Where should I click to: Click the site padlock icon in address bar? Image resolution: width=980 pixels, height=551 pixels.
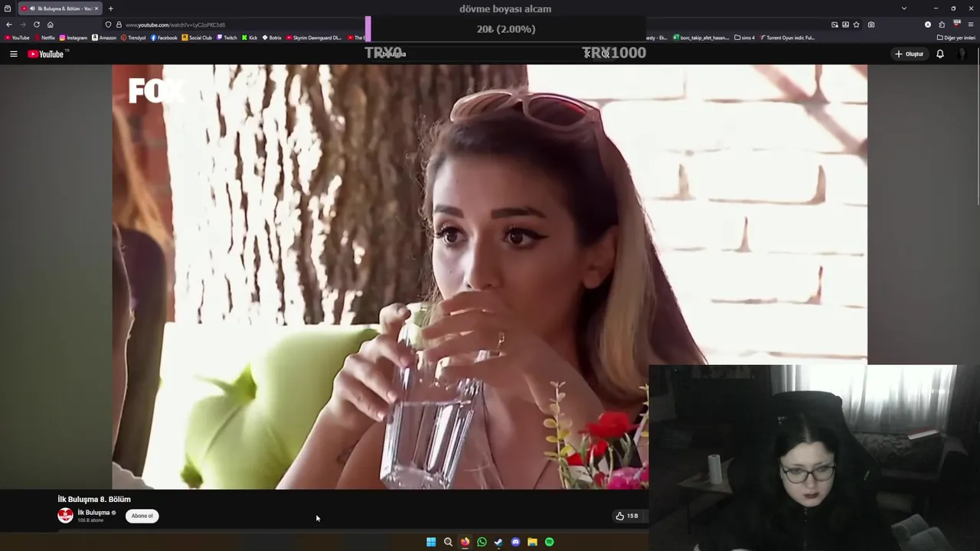tap(119, 24)
